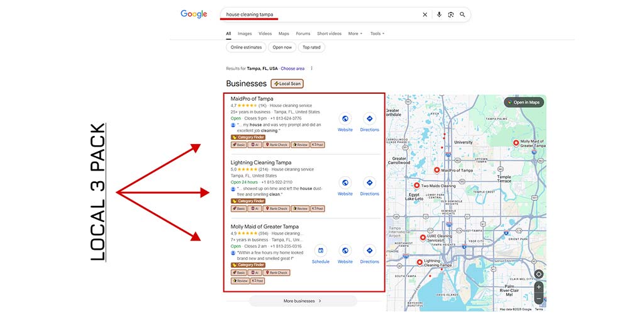Click the MaidPro of Tampa map pin
The height and width of the screenshot is (319, 644).
(x=437, y=170)
